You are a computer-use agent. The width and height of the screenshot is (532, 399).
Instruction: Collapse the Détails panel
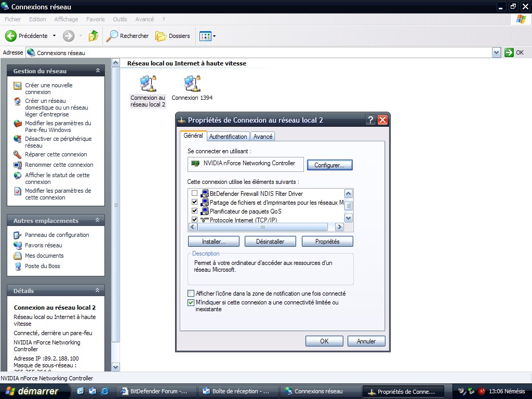click(x=98, y=290)
